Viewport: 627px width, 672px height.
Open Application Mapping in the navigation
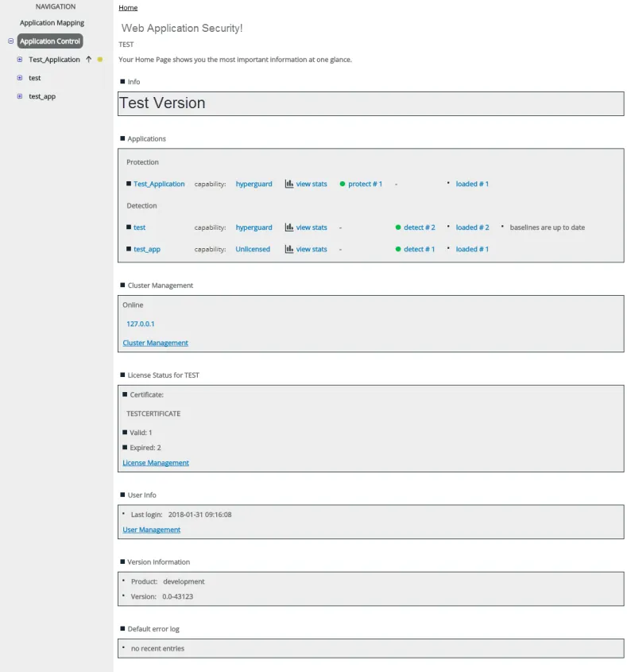pos(52,23)
